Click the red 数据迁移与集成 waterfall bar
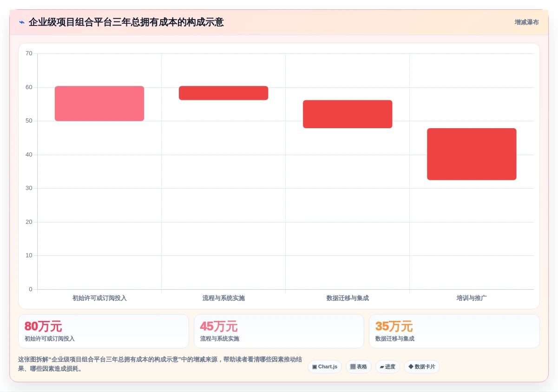The image size is (558, 392). pos(348,114)
